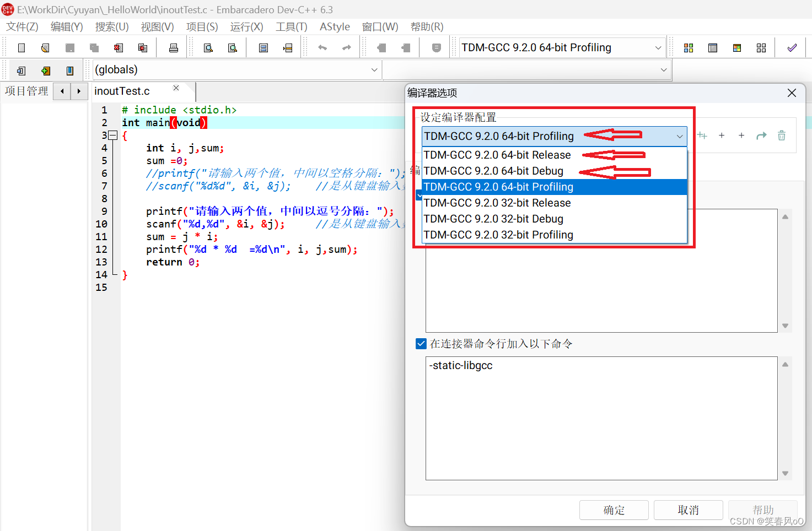Click the Go to line toolbar icon
The height and width of the screenshot is (531, 812).
point(288,48)
